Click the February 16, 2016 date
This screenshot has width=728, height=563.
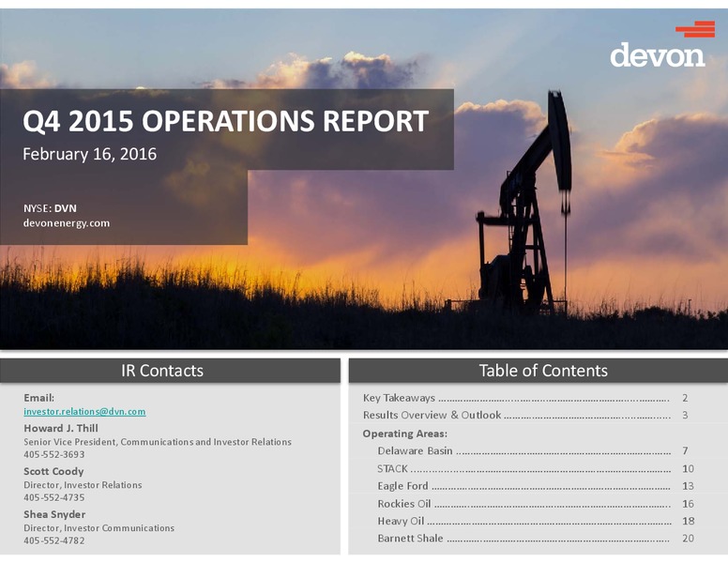tap(90, 154)
